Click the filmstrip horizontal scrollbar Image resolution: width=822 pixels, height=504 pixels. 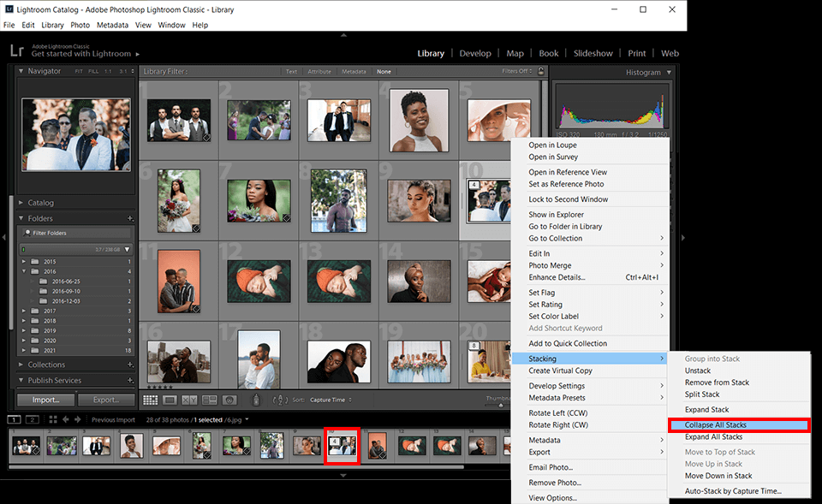point(236,466)
